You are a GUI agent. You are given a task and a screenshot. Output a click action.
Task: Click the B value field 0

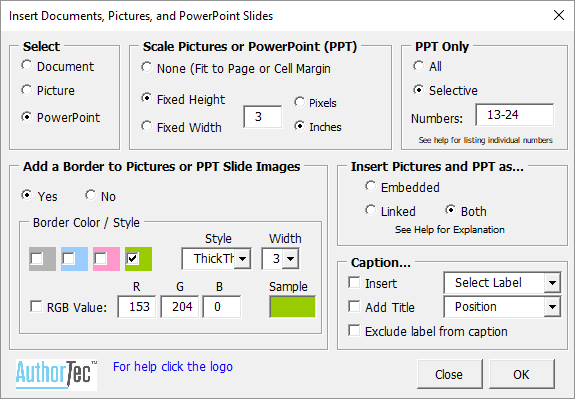[222, 307]
